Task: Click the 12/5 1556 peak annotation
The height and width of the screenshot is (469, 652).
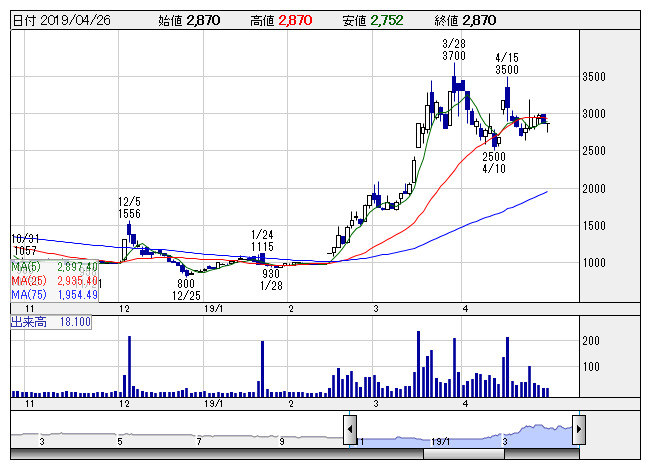Action: click(x=129, y=207)
